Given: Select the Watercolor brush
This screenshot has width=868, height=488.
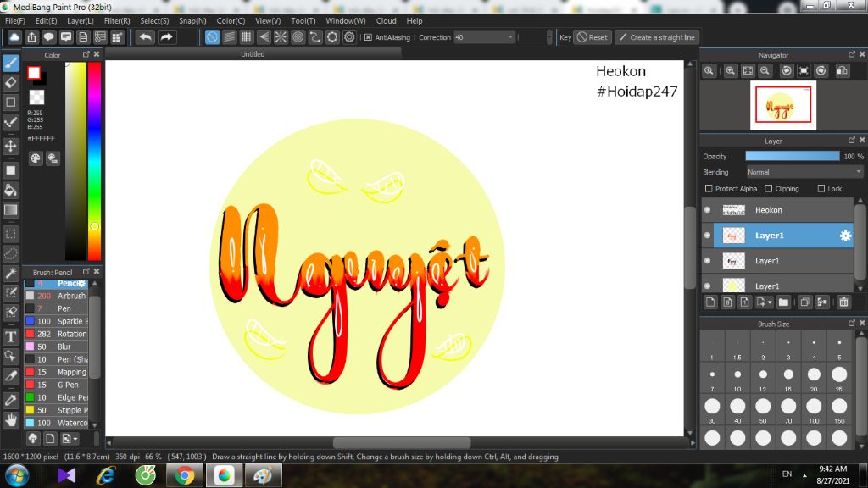Looking at the screenshot, I should [57, 423].
